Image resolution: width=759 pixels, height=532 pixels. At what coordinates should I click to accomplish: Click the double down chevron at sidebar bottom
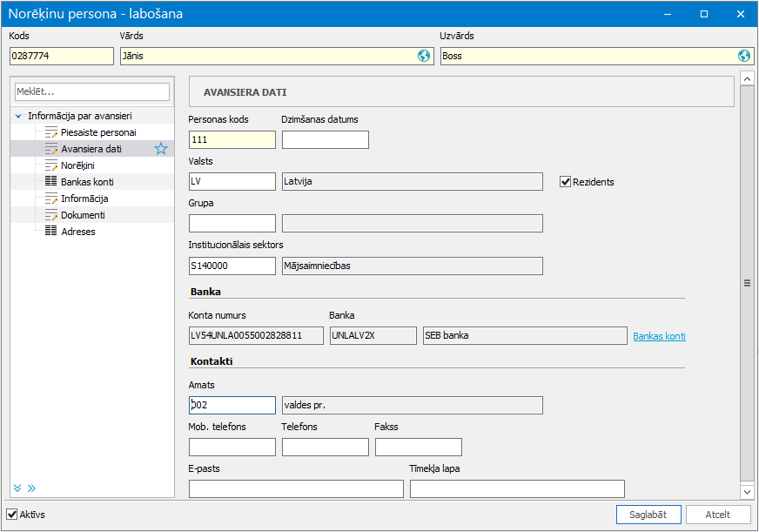[x=17, y=488]
